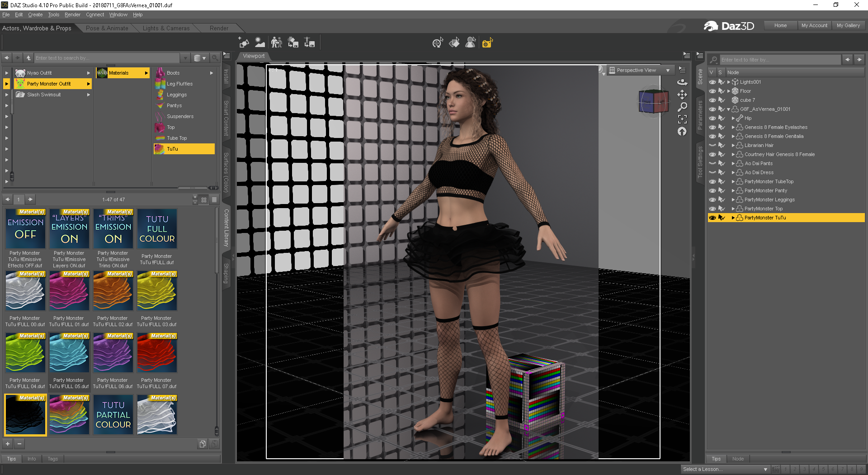Click the content browser back arrow
868x475 pixels.
(7, 58)
